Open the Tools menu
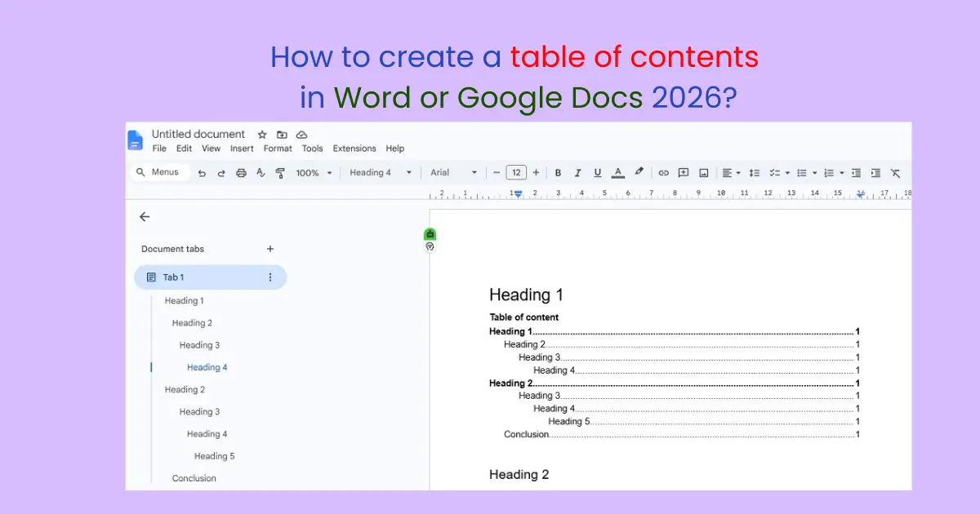Screen dimensions: 980x514 (x=312, y=148)
